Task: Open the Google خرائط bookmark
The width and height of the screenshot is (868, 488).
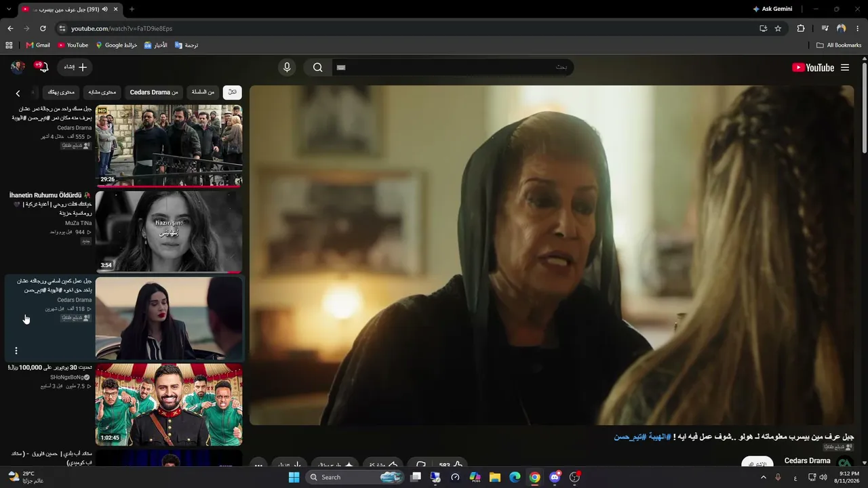Action: 117,45
